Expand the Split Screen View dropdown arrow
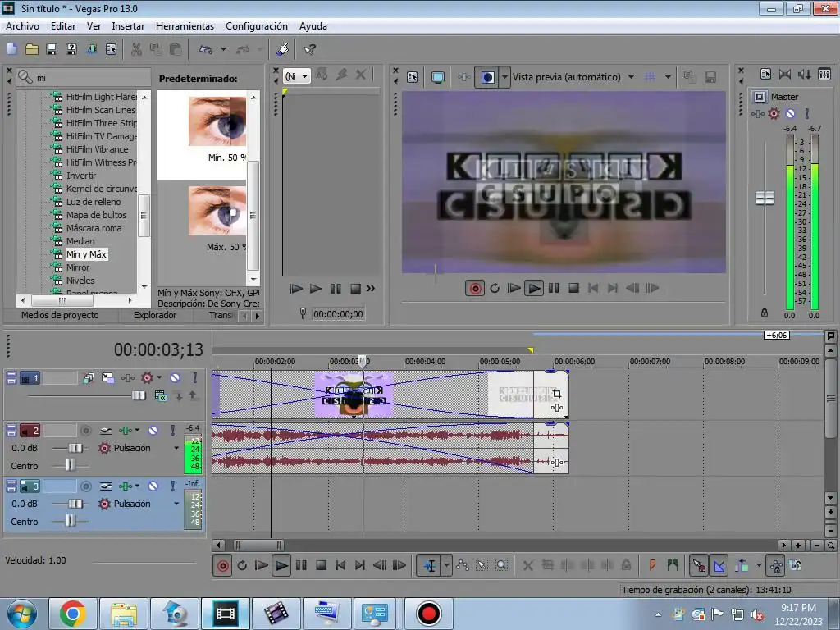The image size is (840, 630). pos(504,77)
